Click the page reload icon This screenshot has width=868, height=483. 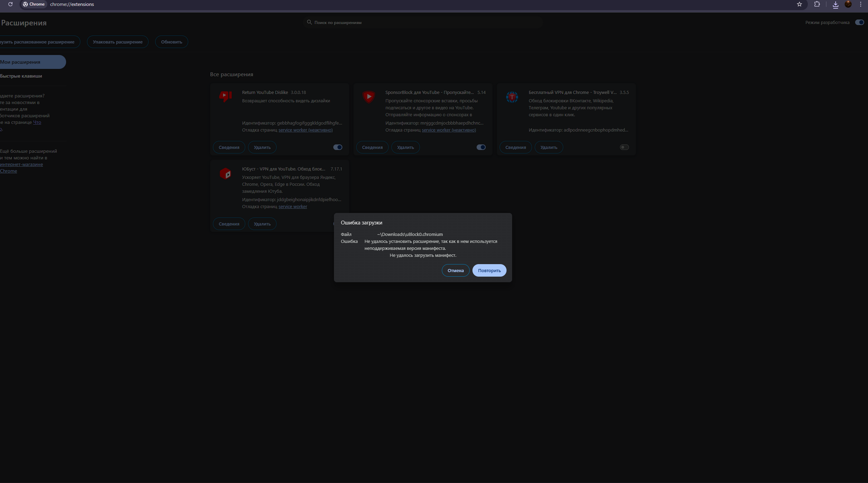point(10,4)
